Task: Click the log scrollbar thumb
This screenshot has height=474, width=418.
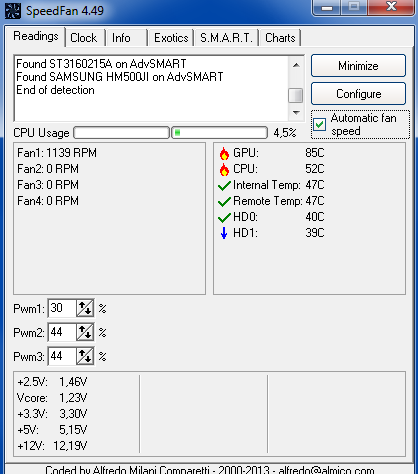Action: 296,95
